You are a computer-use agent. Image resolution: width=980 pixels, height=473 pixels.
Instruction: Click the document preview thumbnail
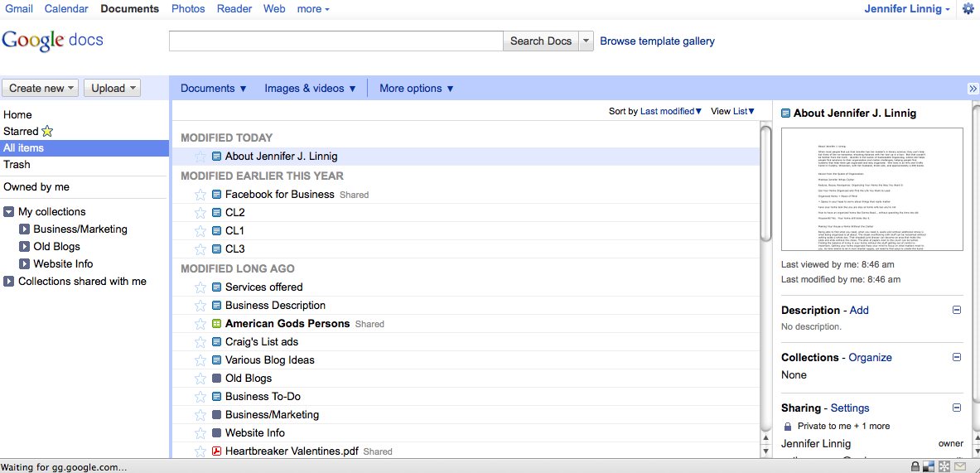coord(871,190)
